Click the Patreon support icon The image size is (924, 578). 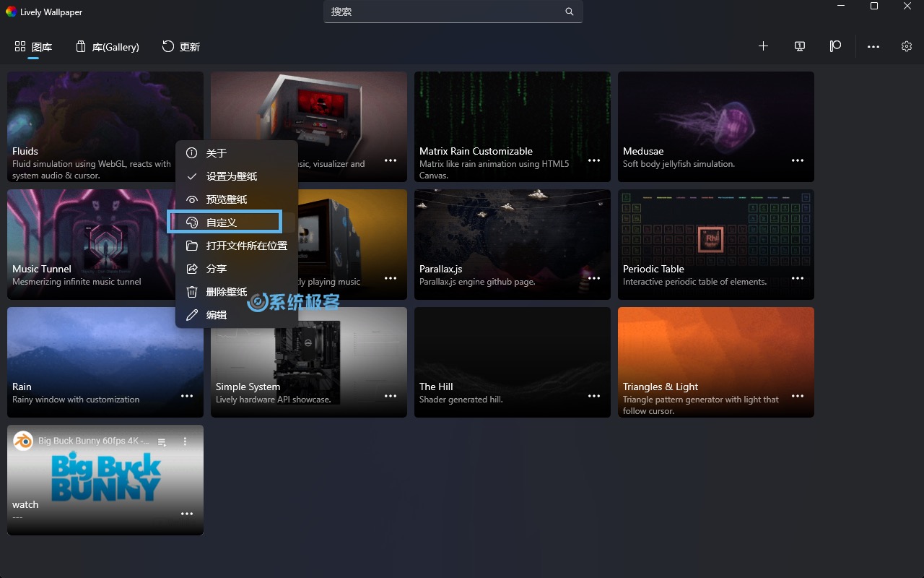tap(835, 46)
